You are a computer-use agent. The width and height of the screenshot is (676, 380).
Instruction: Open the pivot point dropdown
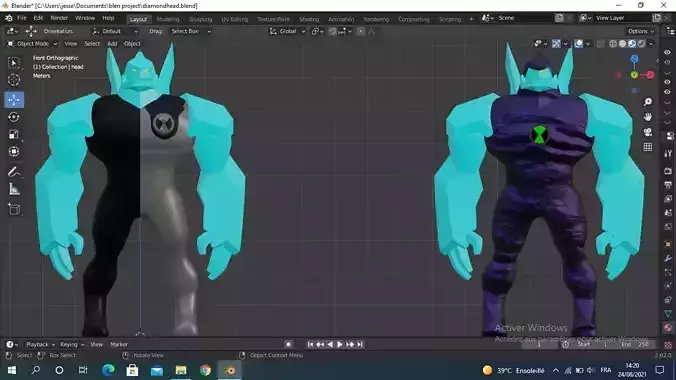[317, 31]
